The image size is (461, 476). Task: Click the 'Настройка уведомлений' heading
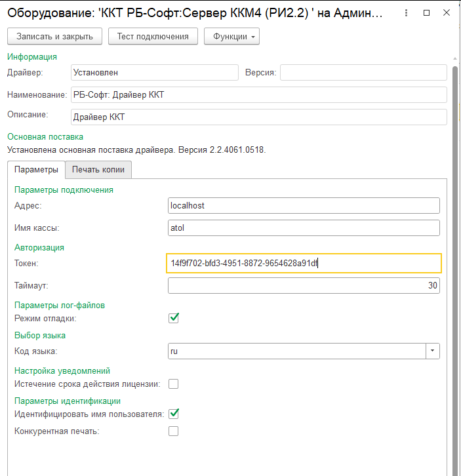pyautogui.click(x=62, y=370)
